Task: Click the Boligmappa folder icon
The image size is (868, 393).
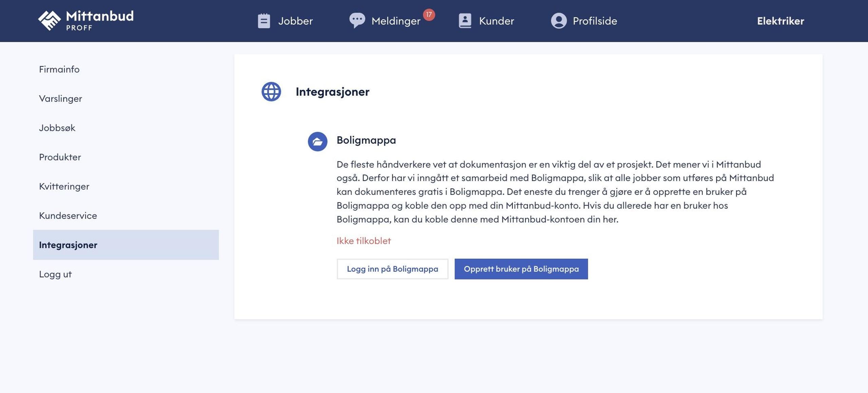Action: (317, 141)
